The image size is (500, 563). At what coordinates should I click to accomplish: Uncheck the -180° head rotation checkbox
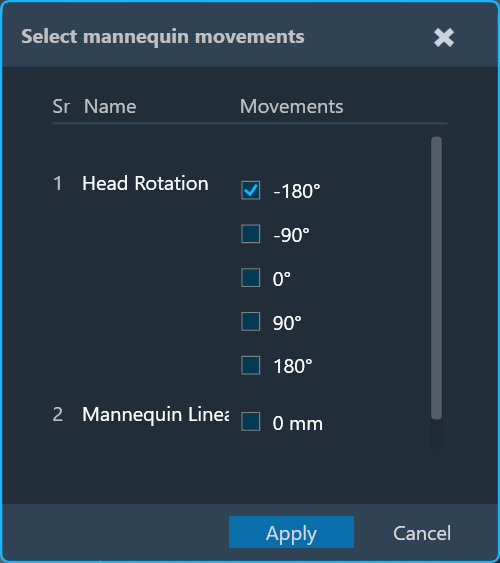(251, 190)
